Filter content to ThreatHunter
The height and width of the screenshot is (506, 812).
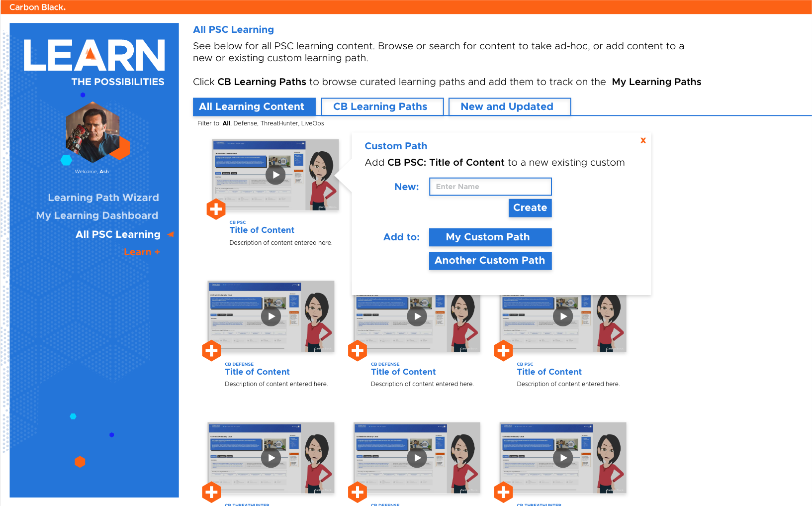click(279, 123)
